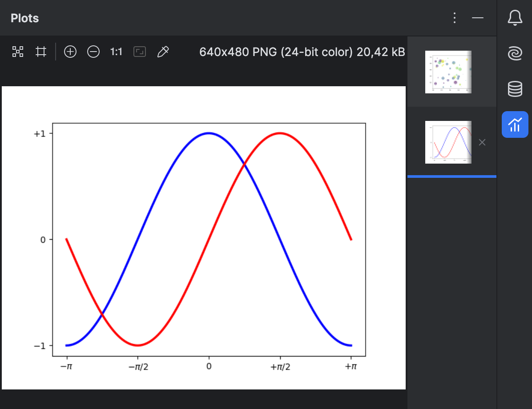
Task: Click the 640x480 PNG image info text
Action: pos(302,52)
